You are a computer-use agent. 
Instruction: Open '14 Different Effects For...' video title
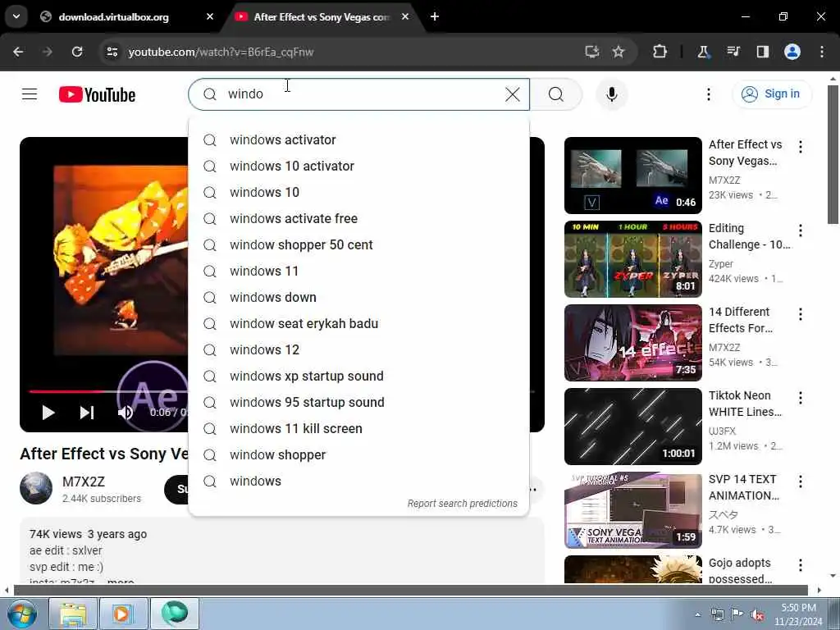[741, 320]
